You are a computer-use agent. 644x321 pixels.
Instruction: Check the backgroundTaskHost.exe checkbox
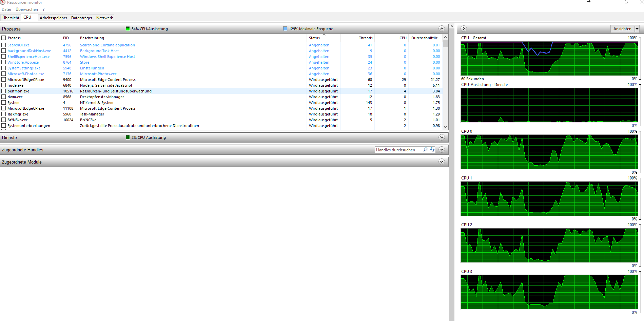pyautogui.click(x=4, y=51)
